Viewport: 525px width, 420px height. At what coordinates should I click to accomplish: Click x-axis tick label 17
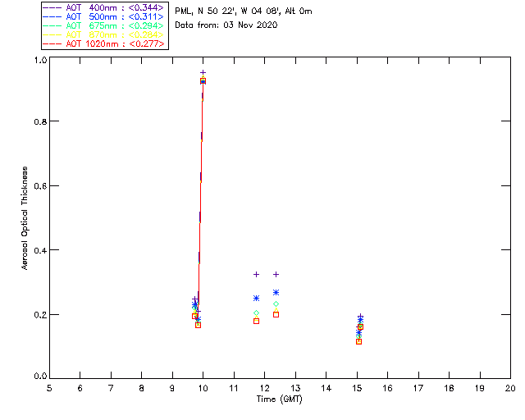(x=418, y=388)
